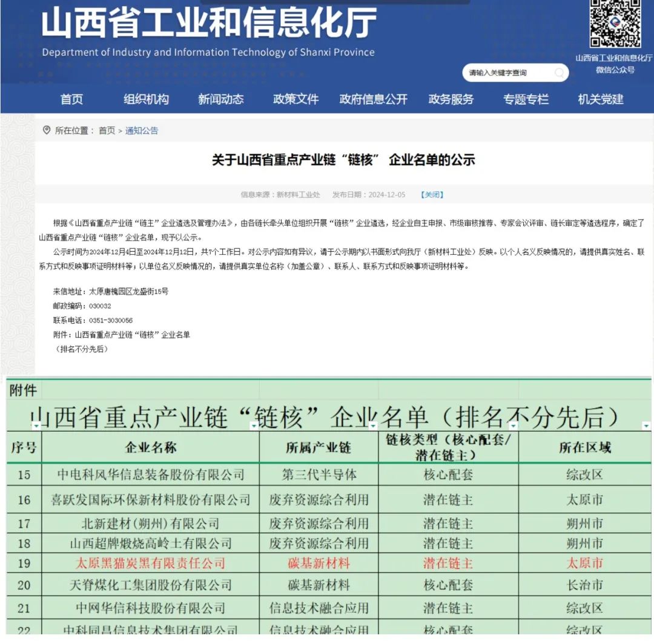Viewport: 654px width, 644px height.
Task: Click the 通知公告 breadcrumb link
Action: [141, 130]
